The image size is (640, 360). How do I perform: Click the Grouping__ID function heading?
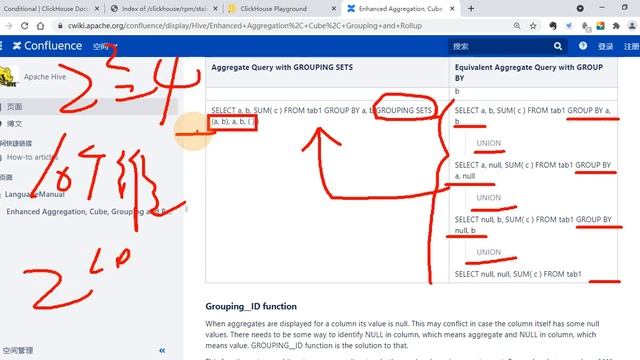251,307
